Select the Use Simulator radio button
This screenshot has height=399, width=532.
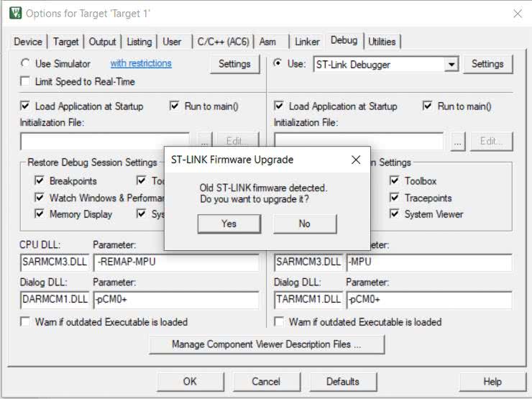pos(26,64)
